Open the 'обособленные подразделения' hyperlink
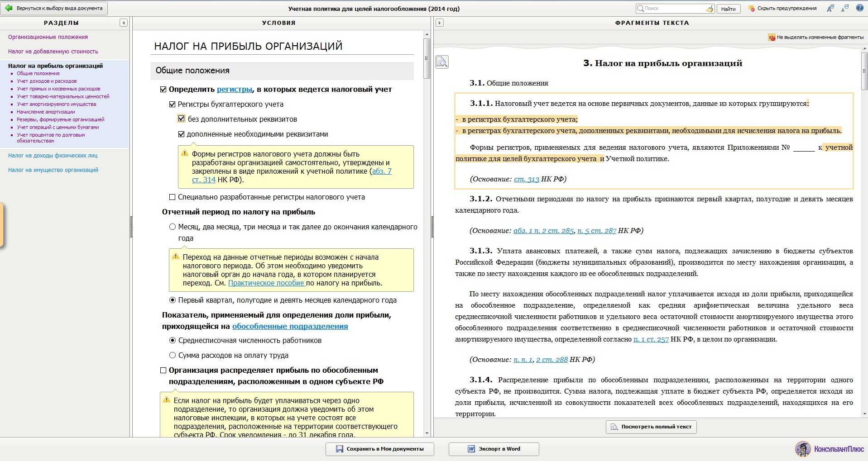The width and height of the screenshot is (868, 461). tap(290, 327)
